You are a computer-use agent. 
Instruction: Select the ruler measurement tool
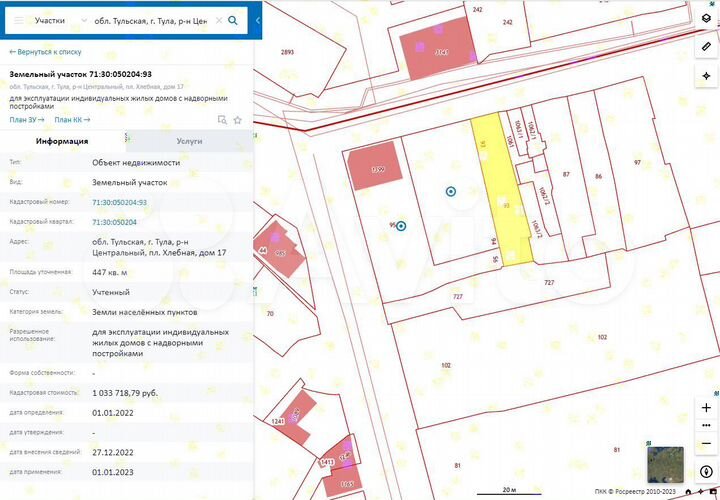point(707,46)
